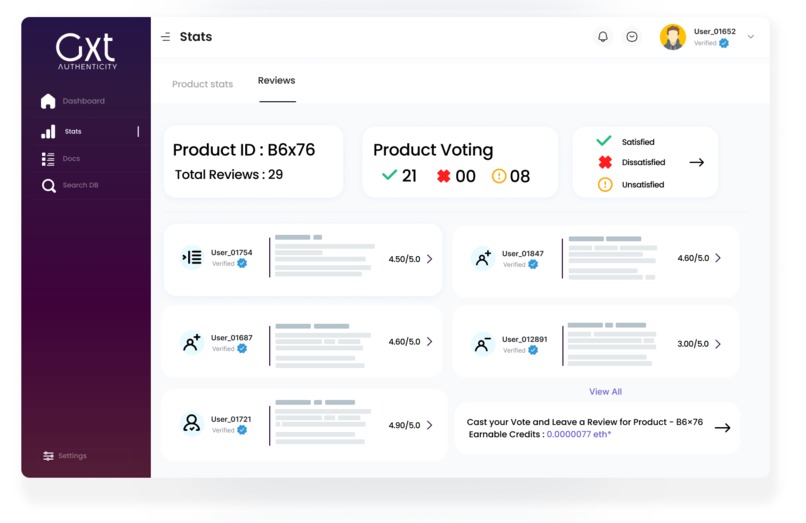Click the orange warning icon beside 08
This screenshot has width=806, height=523.
tap(499, 176)
